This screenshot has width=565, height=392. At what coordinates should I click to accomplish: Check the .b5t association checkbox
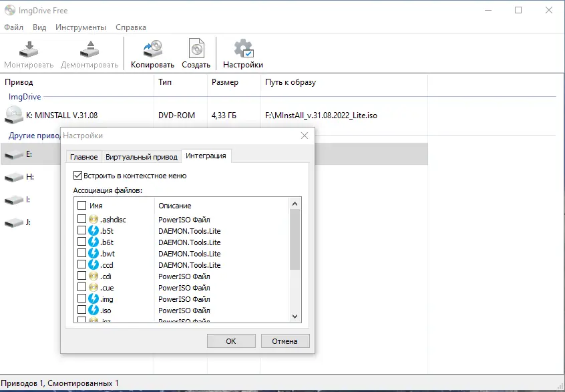click(x=81, y=230)
